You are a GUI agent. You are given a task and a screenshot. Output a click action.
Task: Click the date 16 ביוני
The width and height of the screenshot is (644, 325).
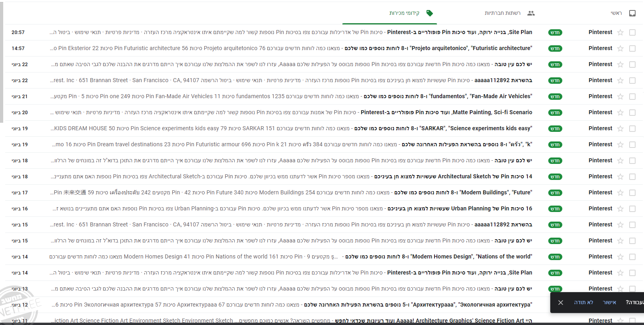(x=20, y=209)
